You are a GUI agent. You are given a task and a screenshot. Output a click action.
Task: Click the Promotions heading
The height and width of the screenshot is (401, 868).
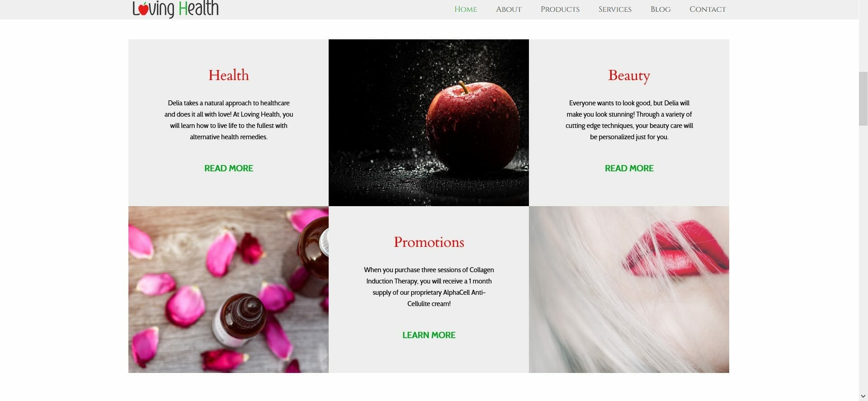coord(429,242)
